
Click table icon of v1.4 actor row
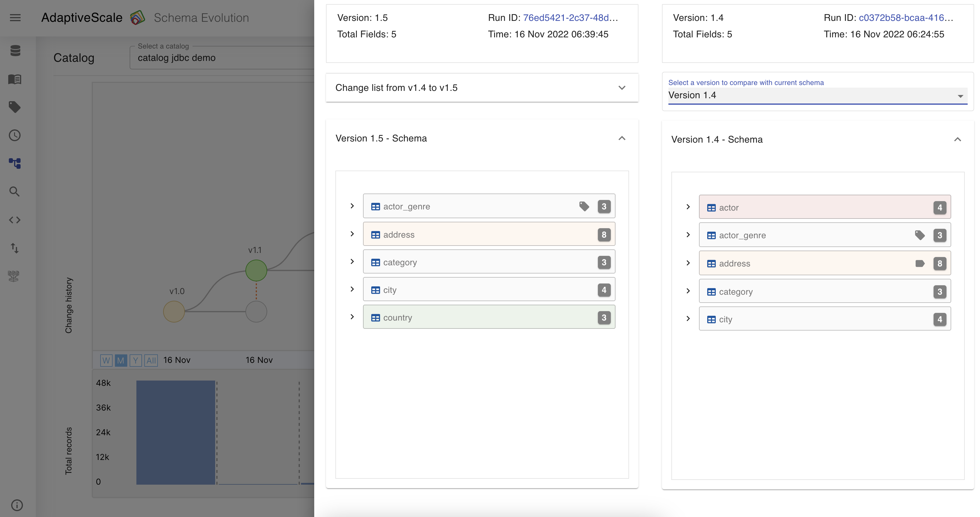point(711,208)
